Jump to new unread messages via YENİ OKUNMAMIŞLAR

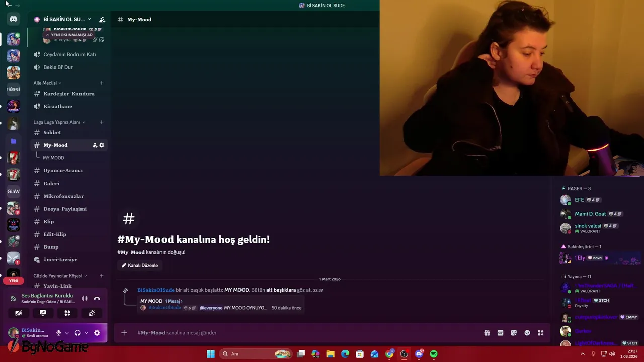[69, 35]
